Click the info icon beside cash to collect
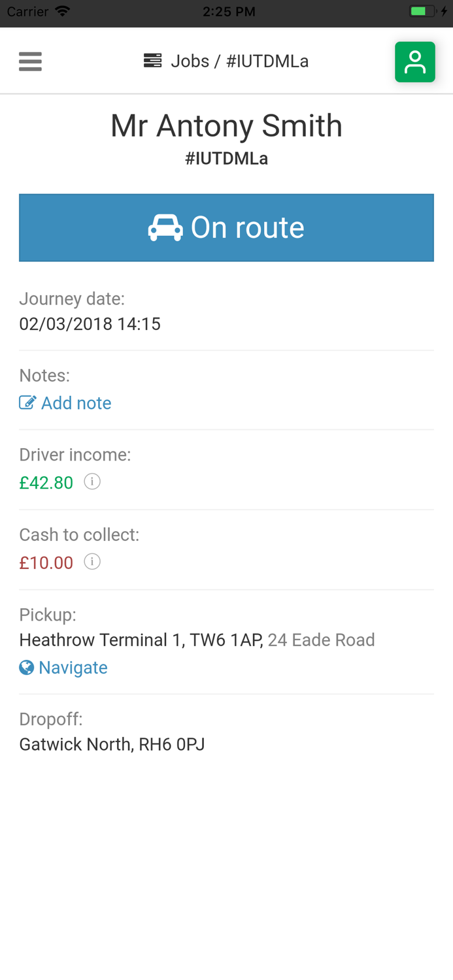Image resolution: width=453 pixels, height=980 pixels. tap(92, 561)
